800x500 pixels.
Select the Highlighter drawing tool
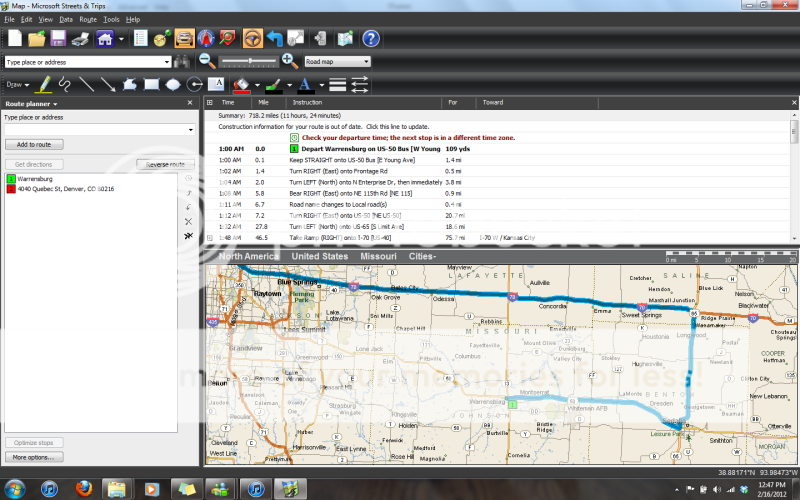pyautogui.click(x=44, y=84)
